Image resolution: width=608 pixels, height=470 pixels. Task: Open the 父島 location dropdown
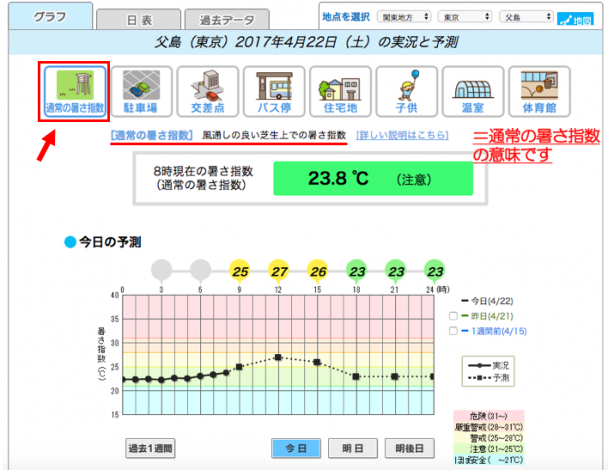(526, 17)
